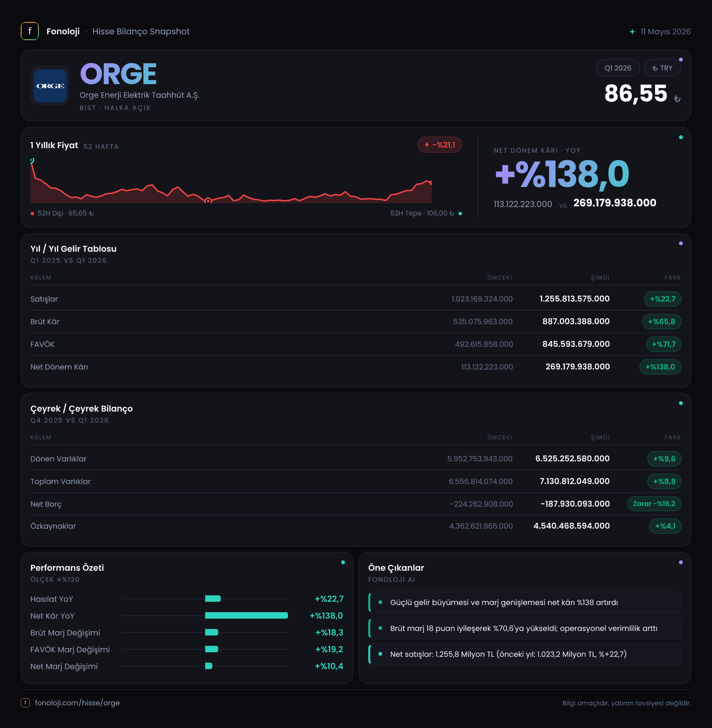
Task: Click the Fonoloji "f" logo in the header
Action: coord(29,31)
